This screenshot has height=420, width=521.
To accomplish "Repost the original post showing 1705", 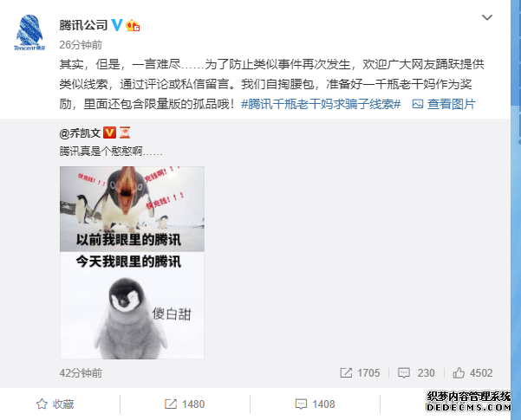I will [360, 373].
